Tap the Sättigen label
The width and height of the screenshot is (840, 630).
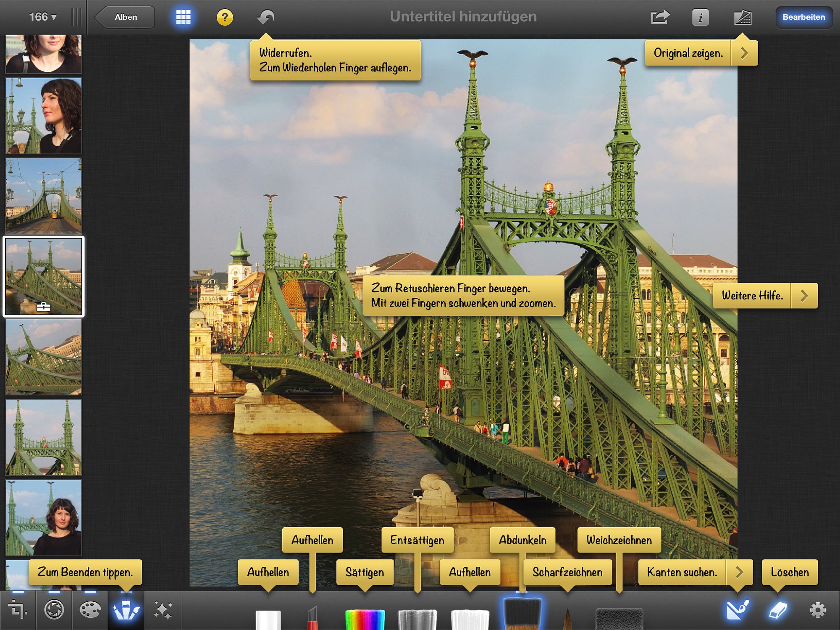(365, 572)
